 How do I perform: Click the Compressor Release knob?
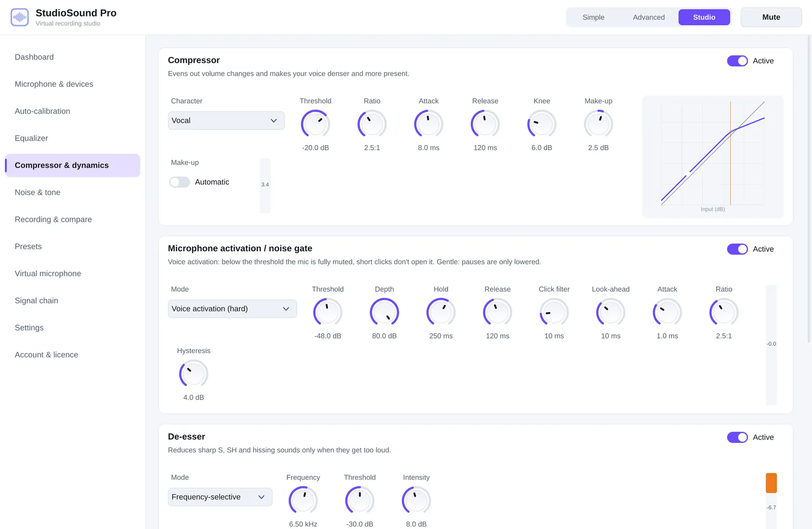(485, 124)
